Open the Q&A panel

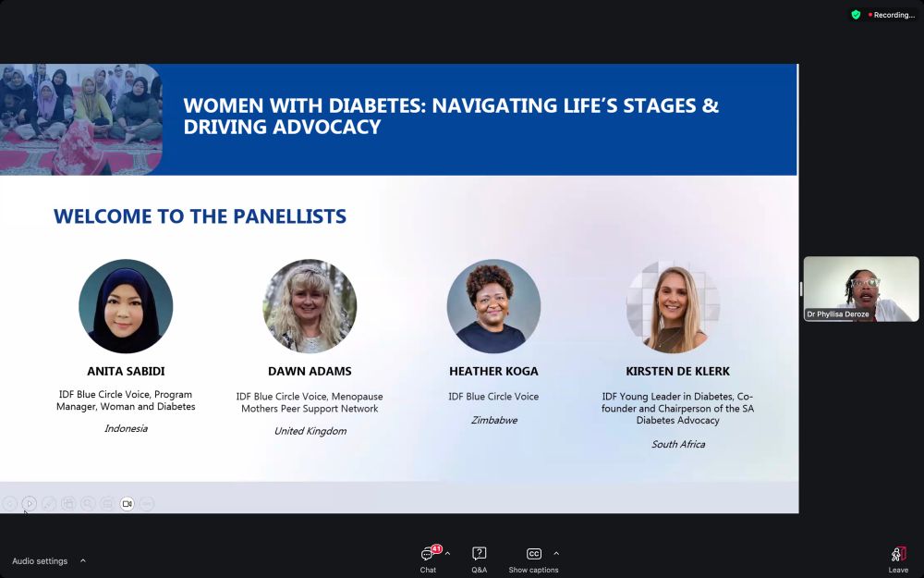479,560
